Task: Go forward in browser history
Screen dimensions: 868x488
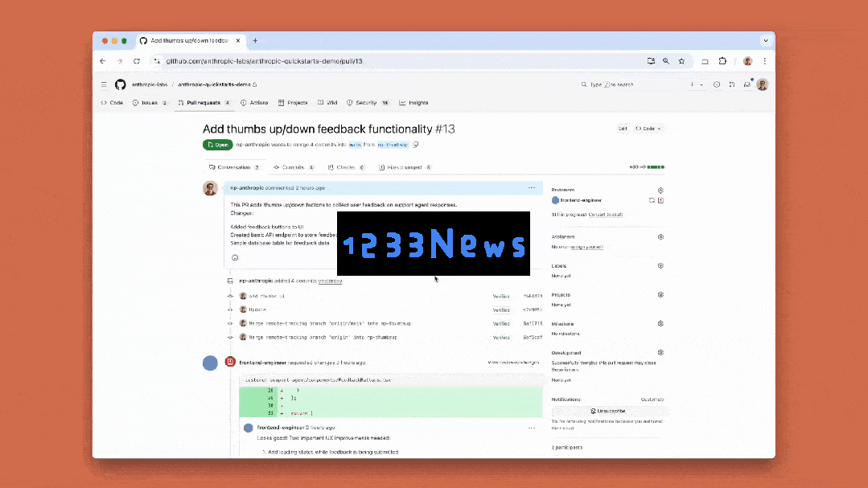Action: (120, 61)
